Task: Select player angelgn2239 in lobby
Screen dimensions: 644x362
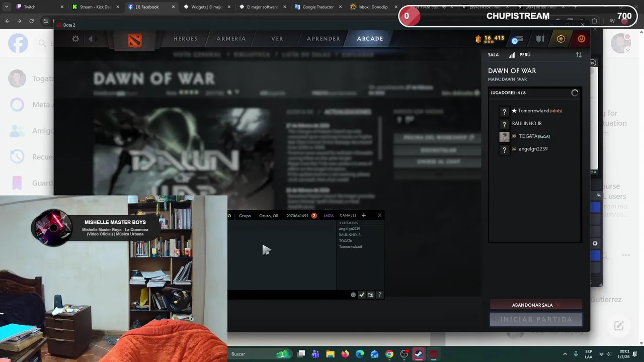Action: [534, 149]
